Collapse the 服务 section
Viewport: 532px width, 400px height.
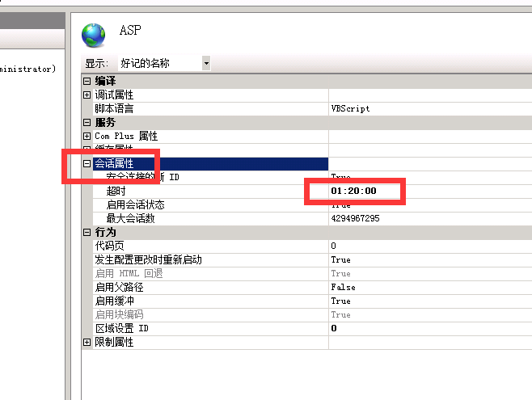(87, 122)
